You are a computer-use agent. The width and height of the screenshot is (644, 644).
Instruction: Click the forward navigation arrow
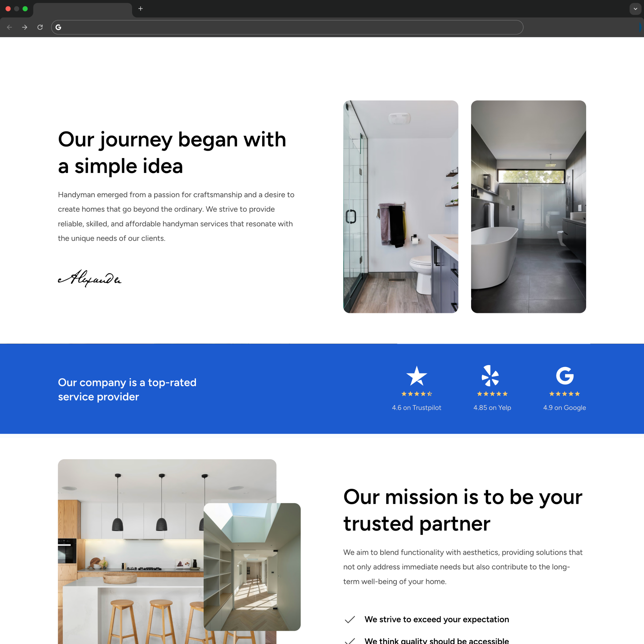click(25, 27)
